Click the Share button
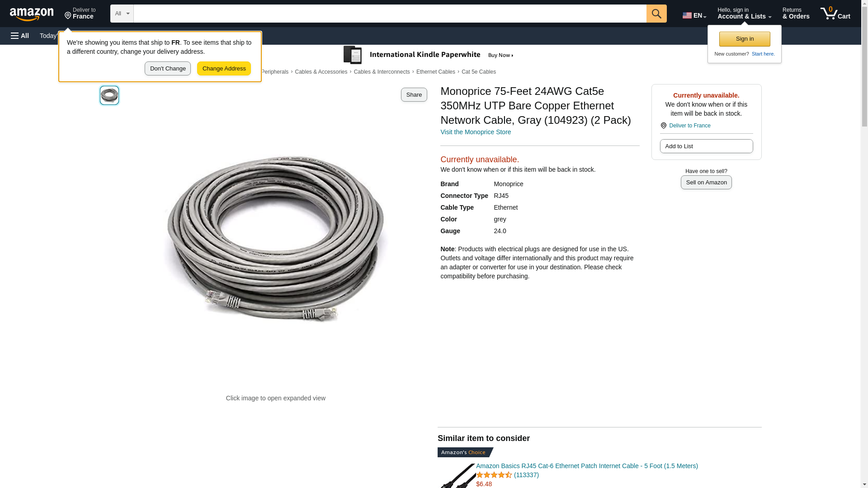Screen dimensions: 868x488 (x=414, y=94)
